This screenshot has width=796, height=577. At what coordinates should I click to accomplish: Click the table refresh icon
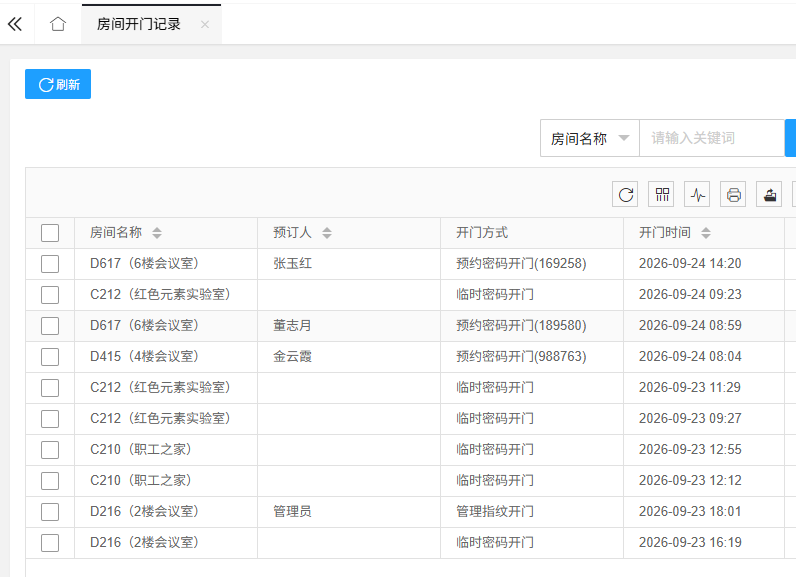[625, 194]
